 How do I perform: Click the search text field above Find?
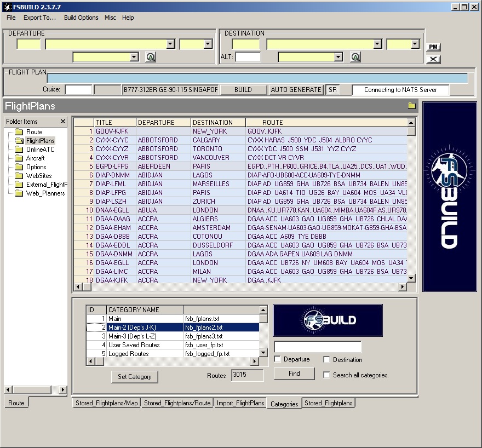point(318,347)
